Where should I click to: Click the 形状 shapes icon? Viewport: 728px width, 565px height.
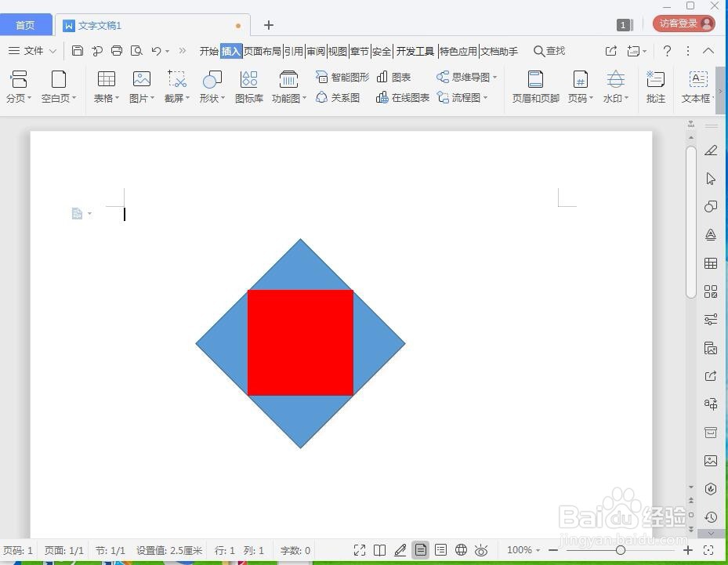click(x=212, y=79)
